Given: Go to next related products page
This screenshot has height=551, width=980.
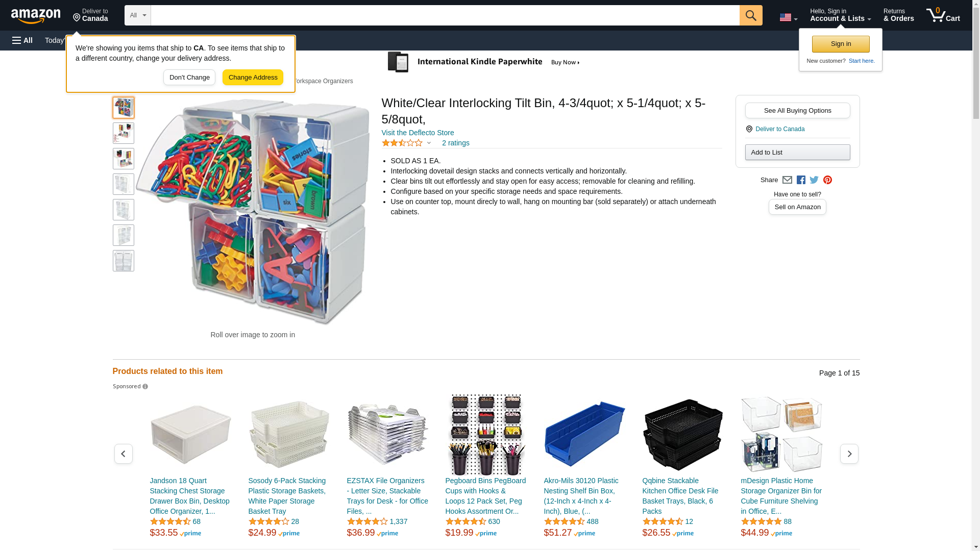Looking at the screenshot, I should (849, 454).
